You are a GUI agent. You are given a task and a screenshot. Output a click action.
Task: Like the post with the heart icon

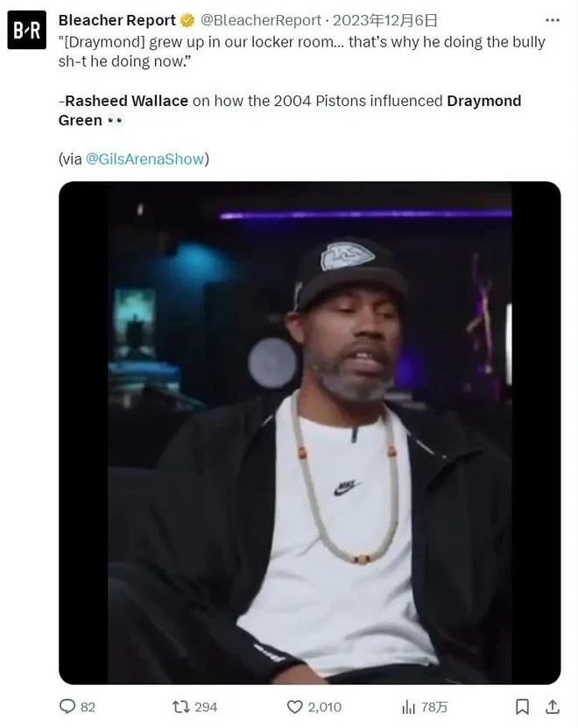294,707
